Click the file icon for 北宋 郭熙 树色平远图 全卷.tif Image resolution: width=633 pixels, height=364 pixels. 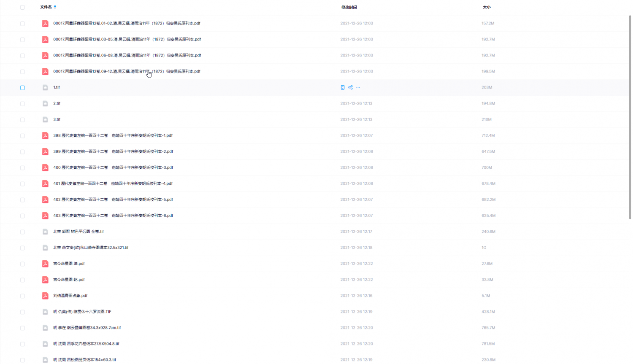[x=45, y=232]
